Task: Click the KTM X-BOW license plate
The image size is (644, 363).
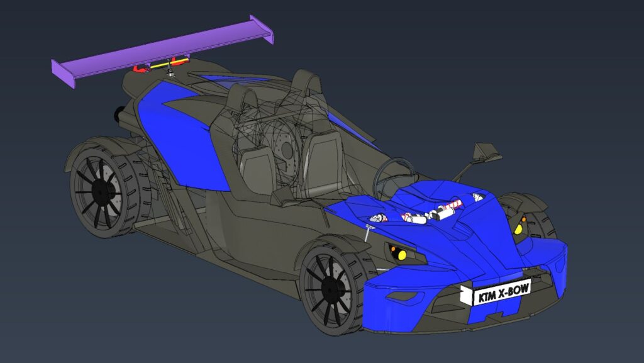Action: 496,292
